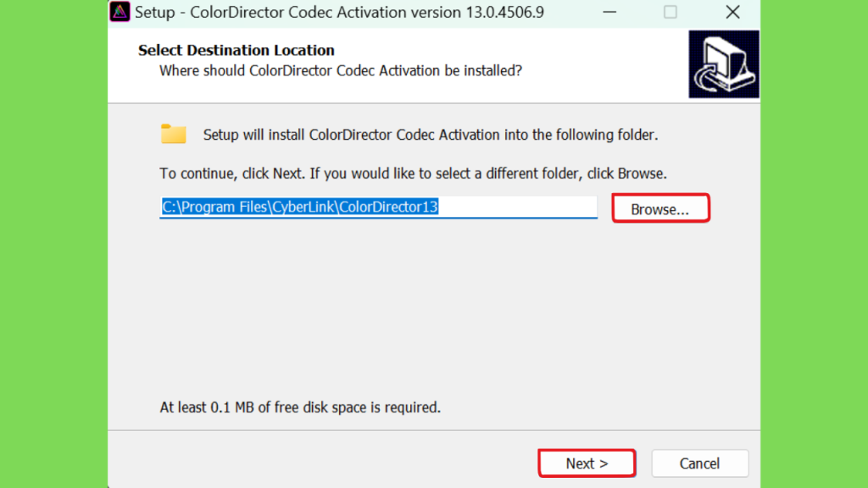The width and height of the screenshot is (868, 488).
Task: Continue with the Next > button
Action: point(587,463)
